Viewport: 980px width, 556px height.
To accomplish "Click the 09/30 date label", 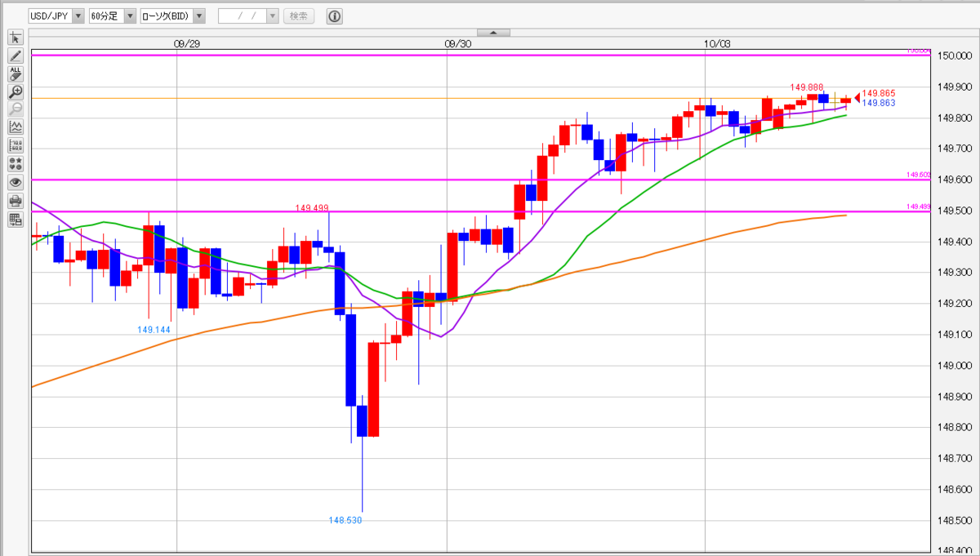I will [458, 44].
